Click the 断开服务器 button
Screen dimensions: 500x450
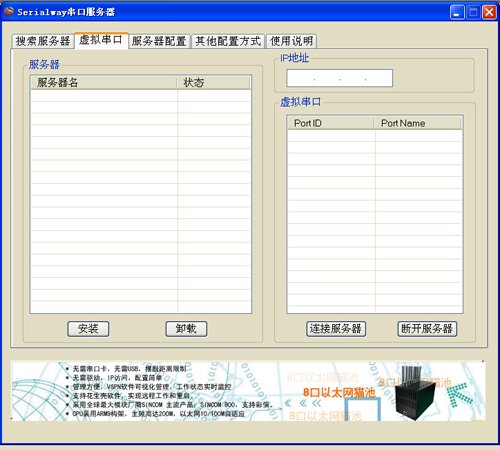coord(427,329)
